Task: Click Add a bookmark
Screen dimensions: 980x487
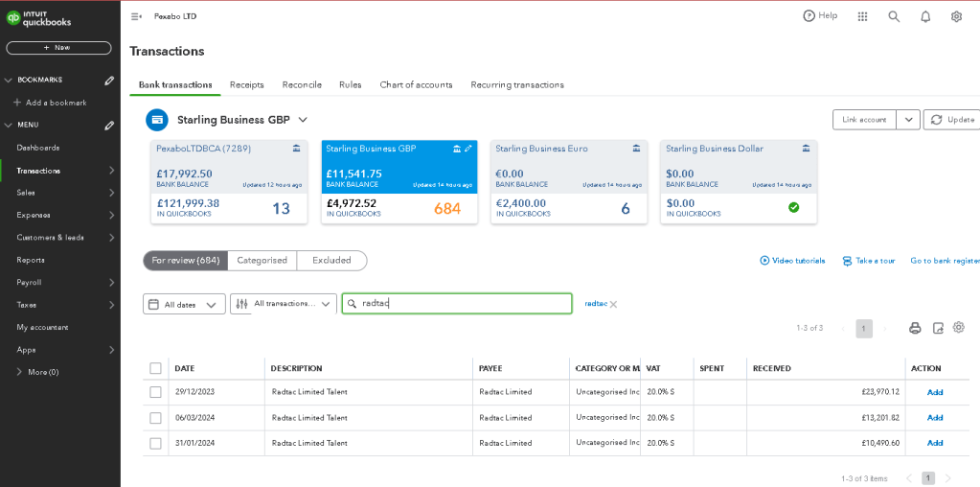Action: pyautogui.click(x=50, y=103)
